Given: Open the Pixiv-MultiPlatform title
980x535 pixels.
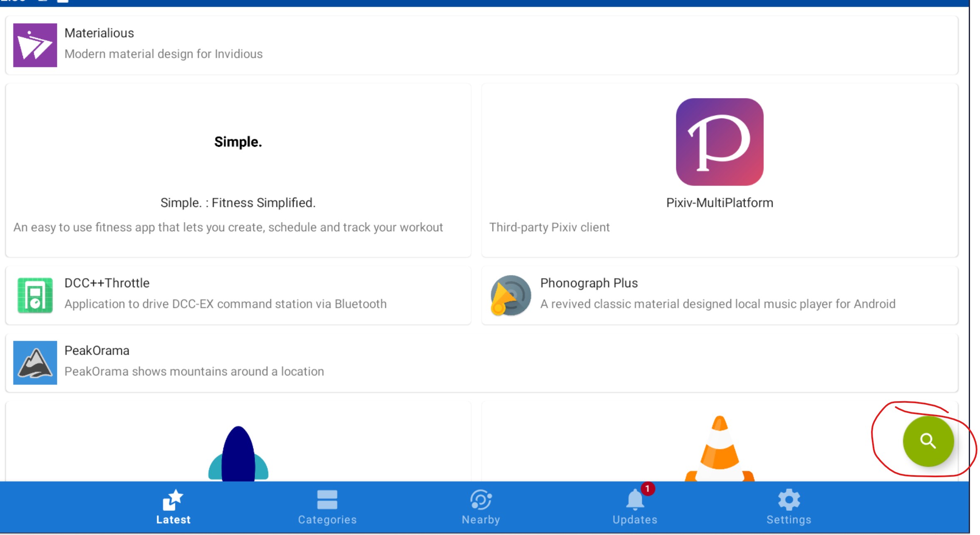Looking at the screenshot, I should pyautogui.click(x=719, y=202).
